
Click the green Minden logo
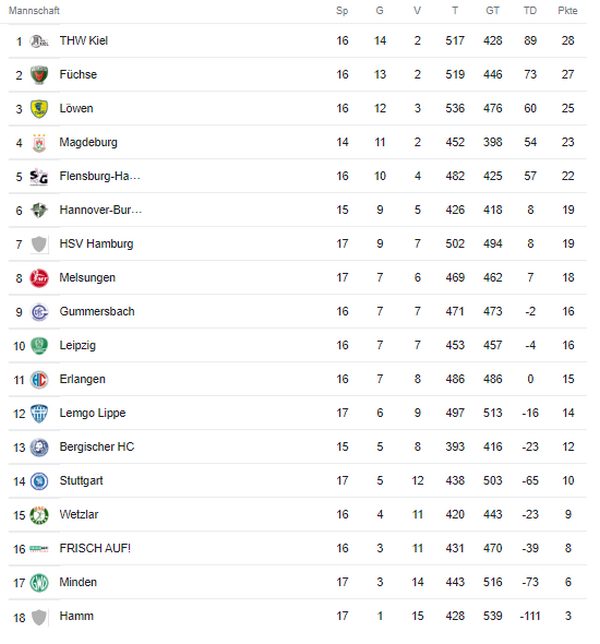(39, 582)
